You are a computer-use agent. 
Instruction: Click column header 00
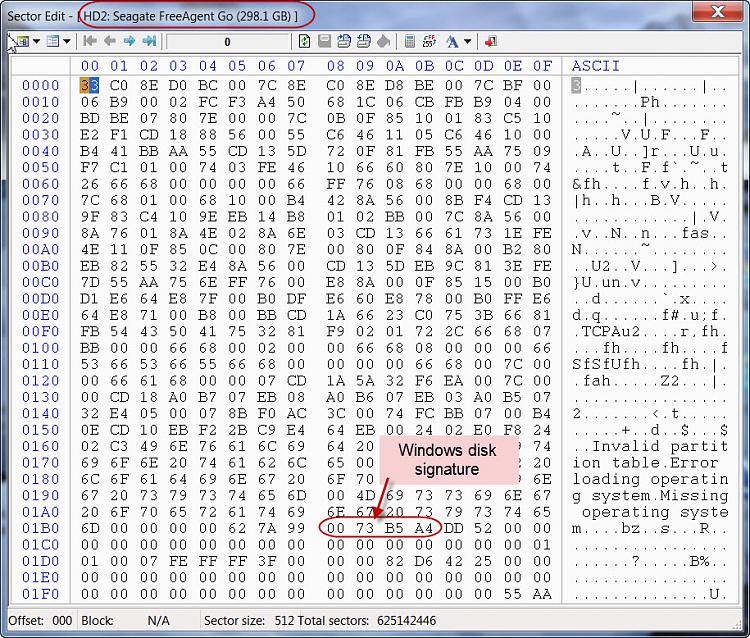(89, 66)
